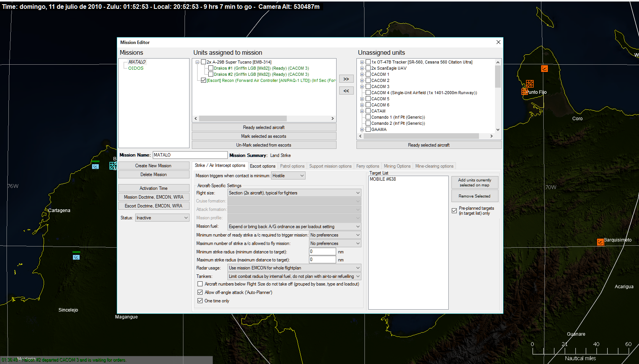Screen dimensions: 639x364
Task: Switch to Escort options tab
Action: coord(262,166)
